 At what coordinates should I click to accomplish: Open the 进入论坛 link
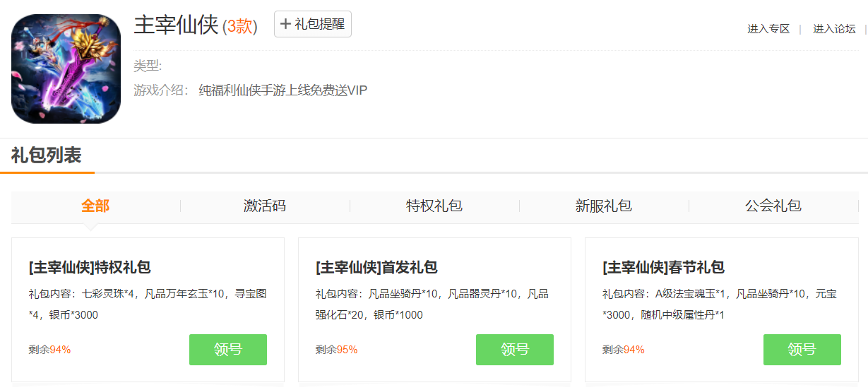click(x=834, y=29)
